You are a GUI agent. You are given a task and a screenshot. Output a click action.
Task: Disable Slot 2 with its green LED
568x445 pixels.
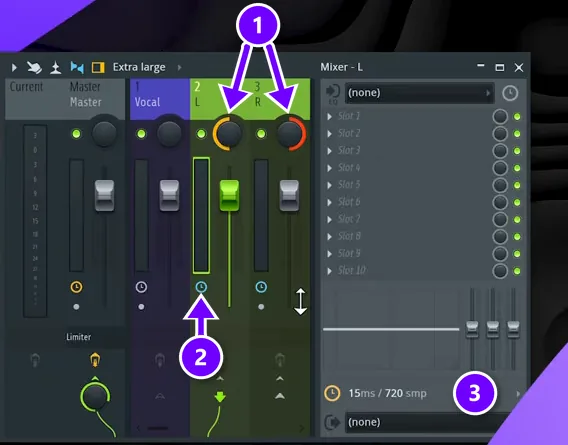tap(517, 134)
